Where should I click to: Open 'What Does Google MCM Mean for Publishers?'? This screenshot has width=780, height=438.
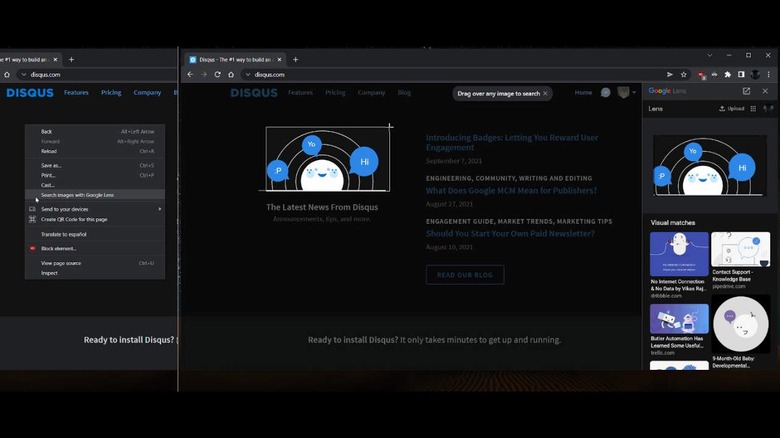pos(511,190)
